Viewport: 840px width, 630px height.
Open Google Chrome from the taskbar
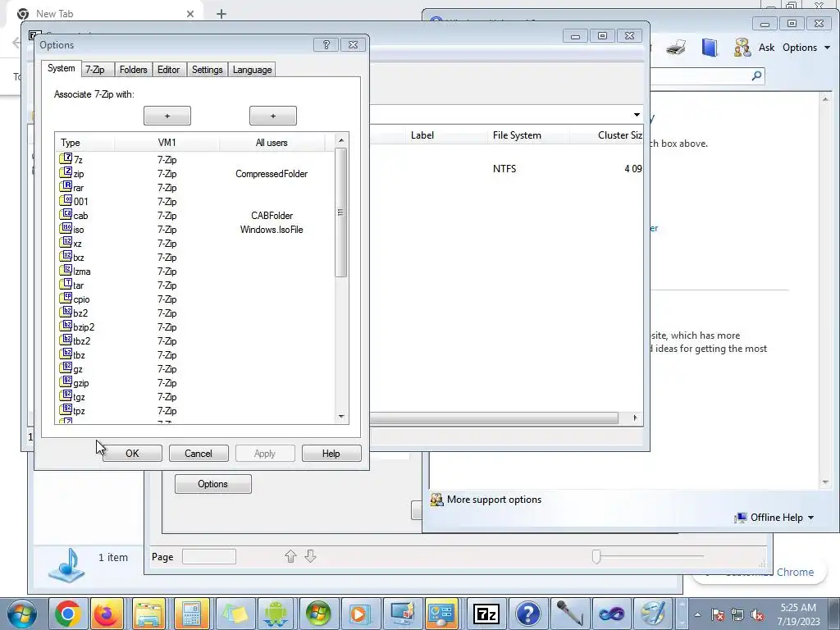click(67, 614)
